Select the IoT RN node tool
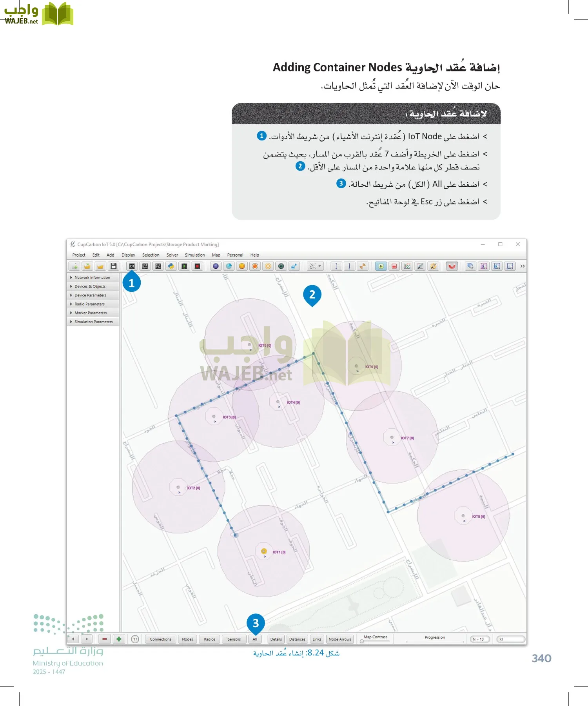The image size is (588, 706). [145, 266]
